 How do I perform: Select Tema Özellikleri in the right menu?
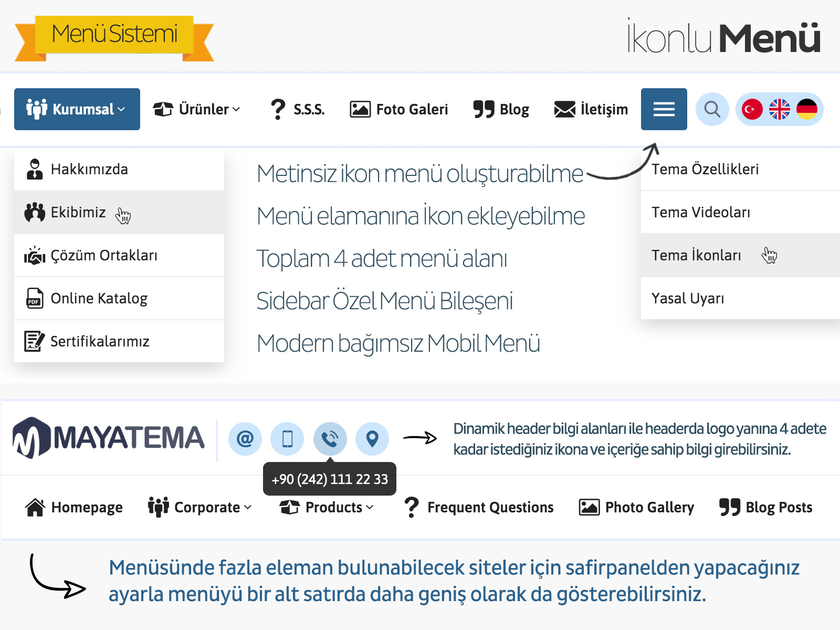click(740, 169)
